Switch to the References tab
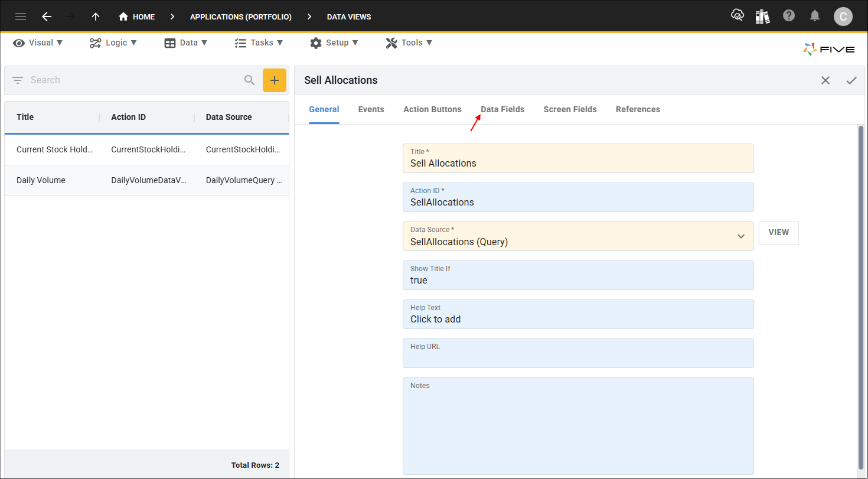The image size is (868, 479). (638, 109)
